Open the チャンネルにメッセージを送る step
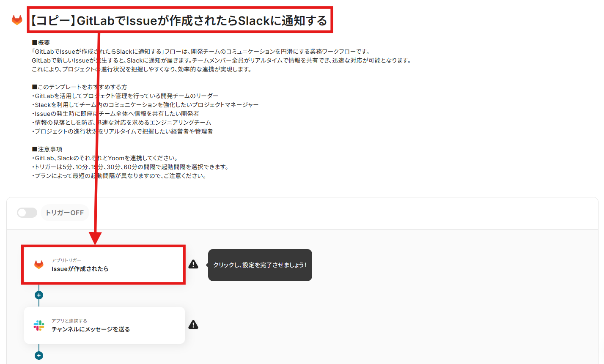 tap(104, 325)
